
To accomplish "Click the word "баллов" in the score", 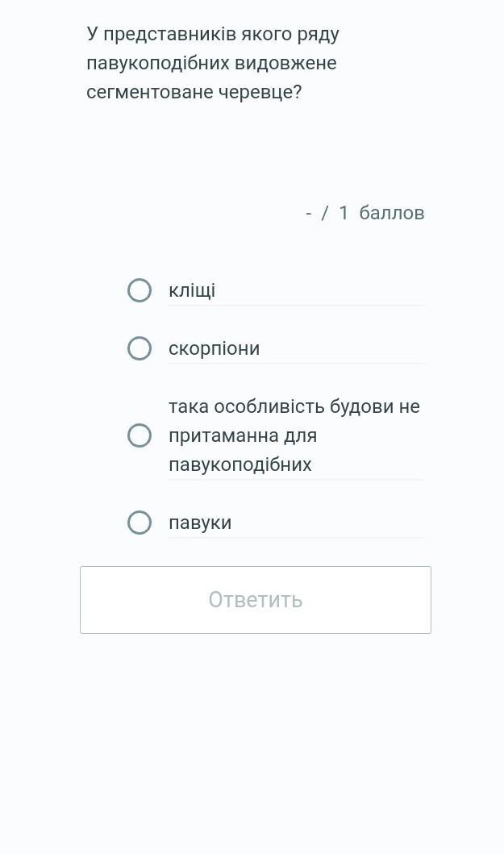I will coord(392,213).
